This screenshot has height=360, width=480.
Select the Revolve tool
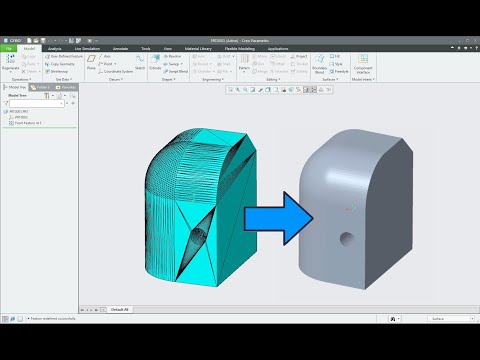172,56
